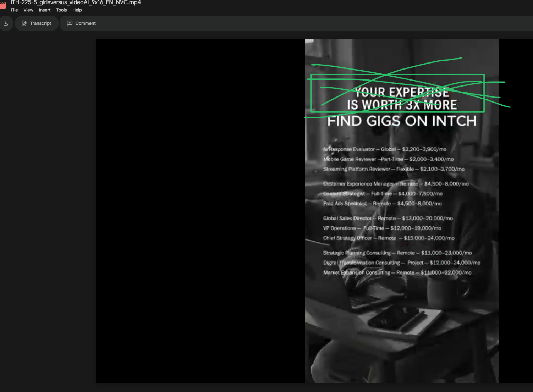Open the View menu

(x=28, y=10)
